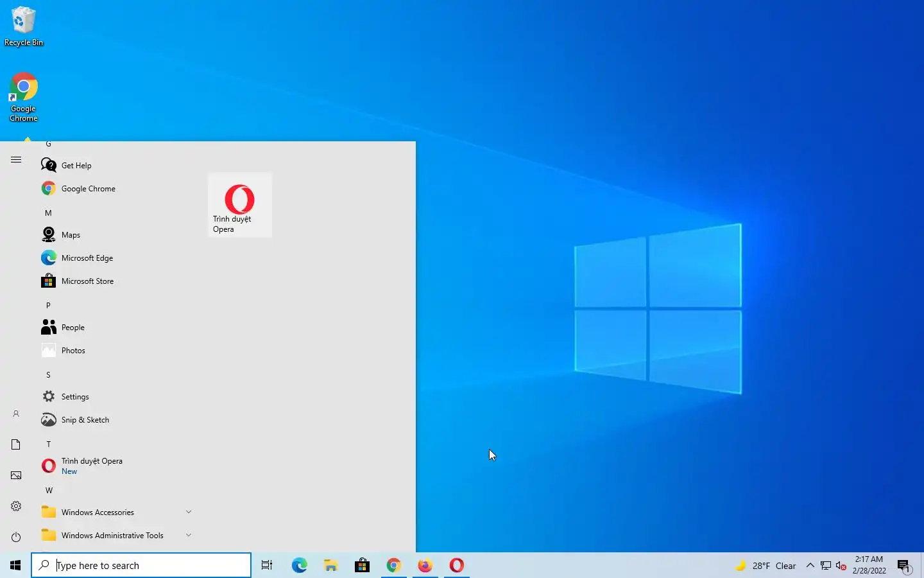
Task: Expand the Windows Administrative Tools chevron
Action: click(189, 535)
